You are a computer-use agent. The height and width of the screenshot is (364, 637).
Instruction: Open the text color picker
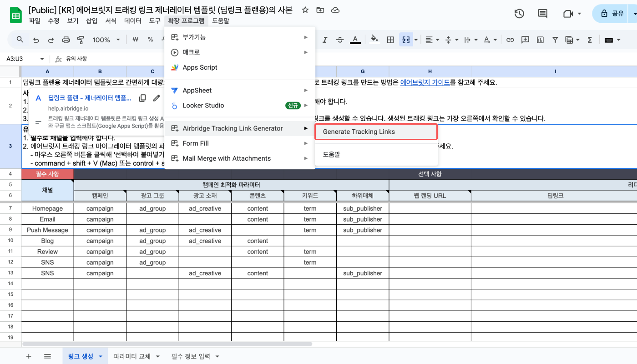click(355, 40)
